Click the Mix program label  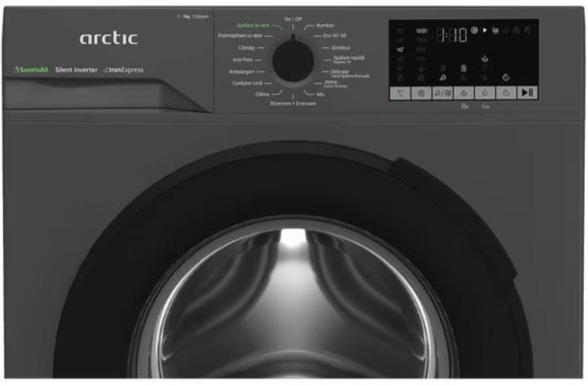click(320, 95)
